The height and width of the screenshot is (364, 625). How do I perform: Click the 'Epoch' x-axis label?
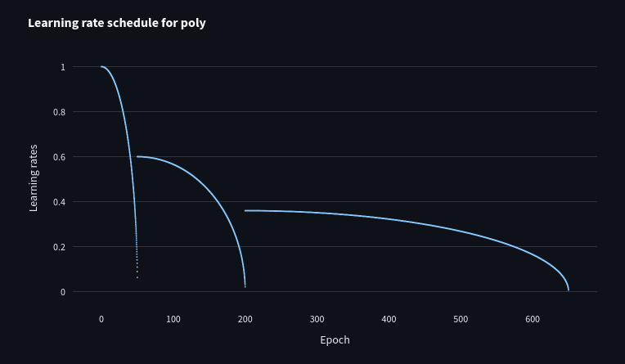click(x=335, y=339)
